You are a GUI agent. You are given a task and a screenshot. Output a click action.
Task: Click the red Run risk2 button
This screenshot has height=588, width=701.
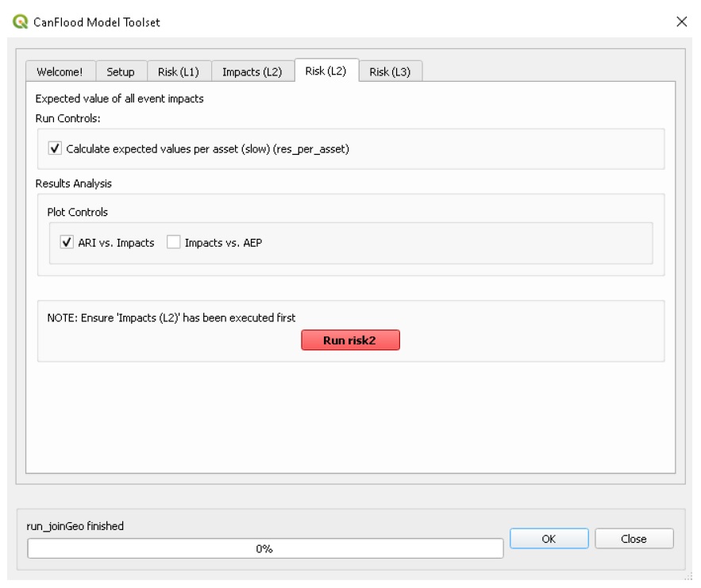tap(350, 340)
